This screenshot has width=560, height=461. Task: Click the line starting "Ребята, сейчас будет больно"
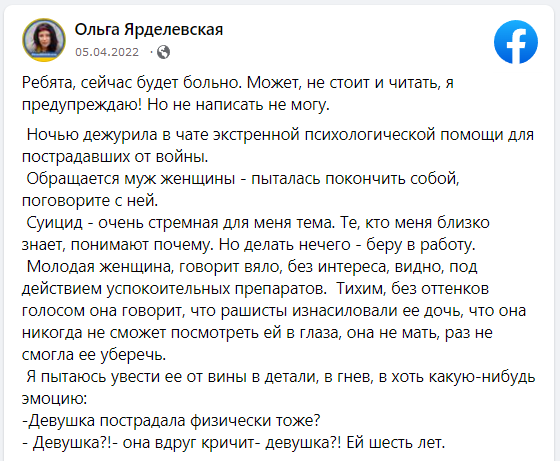pyautogui.click(x=238, y=83)
